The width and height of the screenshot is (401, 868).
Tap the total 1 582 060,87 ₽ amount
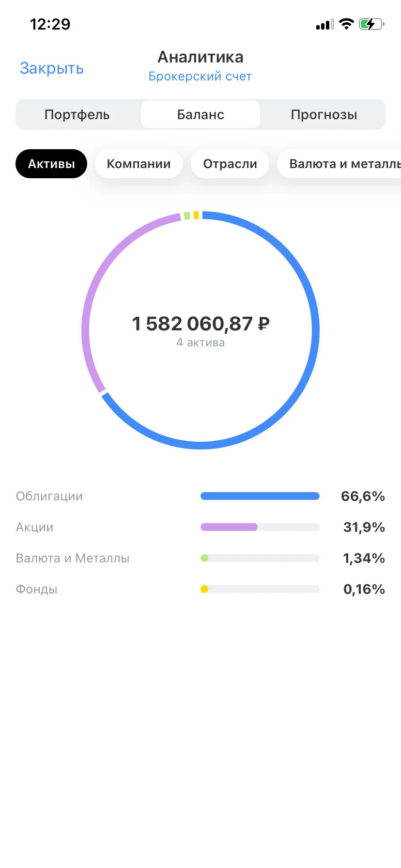coord(200,324)
